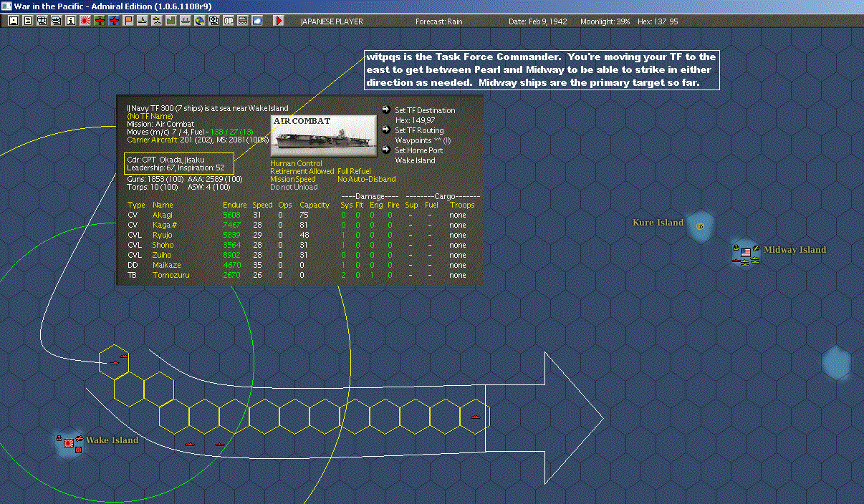The width and height of the screenshot is (864, 504).
Task: Click the arrow icon beside Set Home Port
Action: [388, 150]
